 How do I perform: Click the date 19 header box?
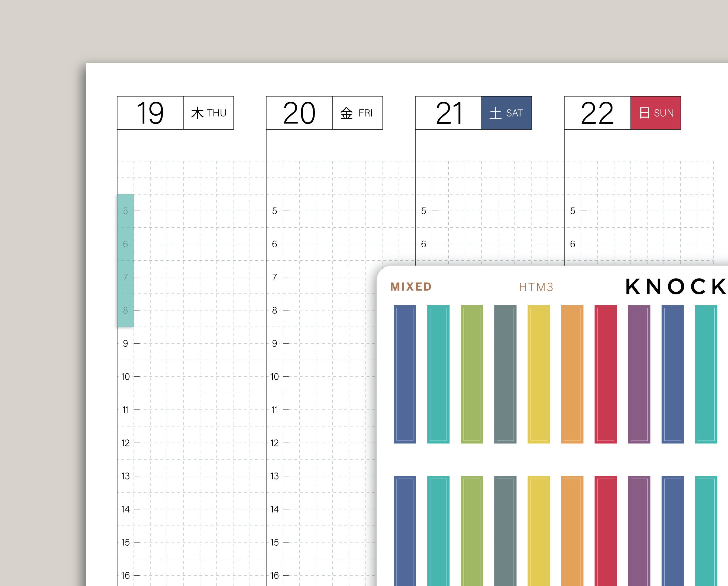[x=150, y=113]
